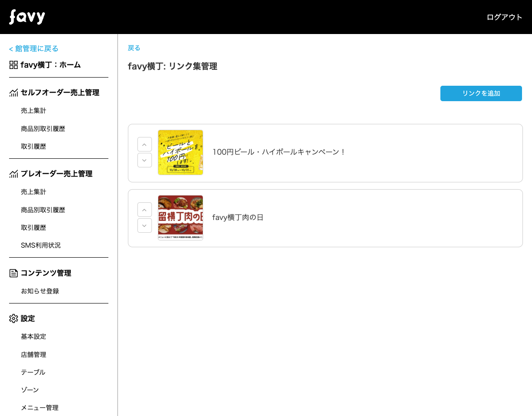Open ゾーン settings
The width and height of the screenshot is (532, 416).
point(30,390)
